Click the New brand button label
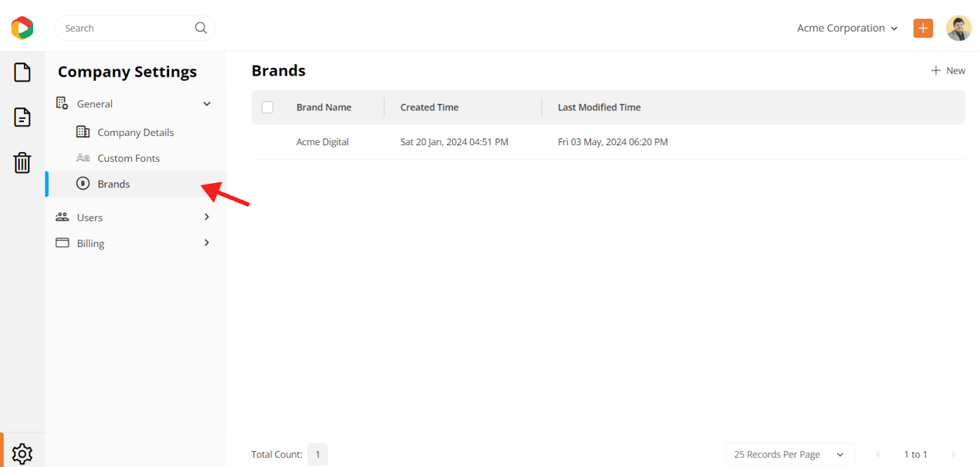The image size is (980, 467). point(956,70)
